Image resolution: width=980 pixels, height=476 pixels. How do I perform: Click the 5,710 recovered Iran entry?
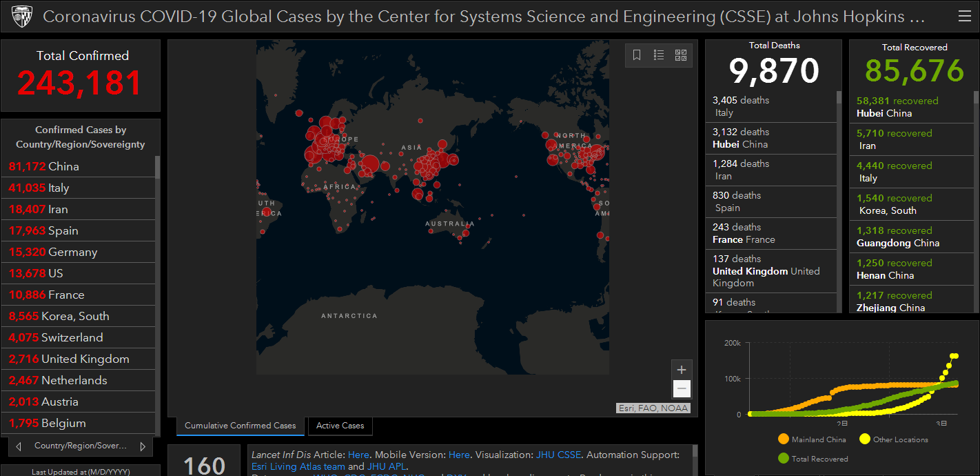point(912,139)
